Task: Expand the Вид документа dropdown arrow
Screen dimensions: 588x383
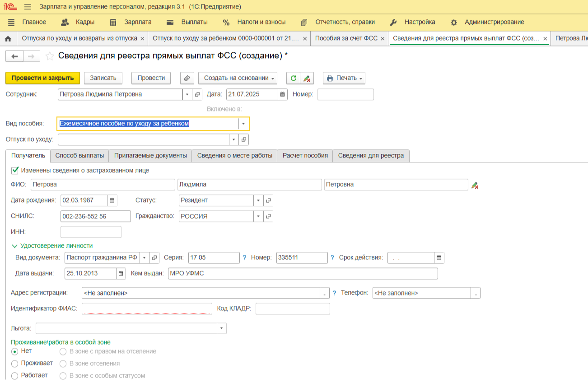Action: [145, 258]
